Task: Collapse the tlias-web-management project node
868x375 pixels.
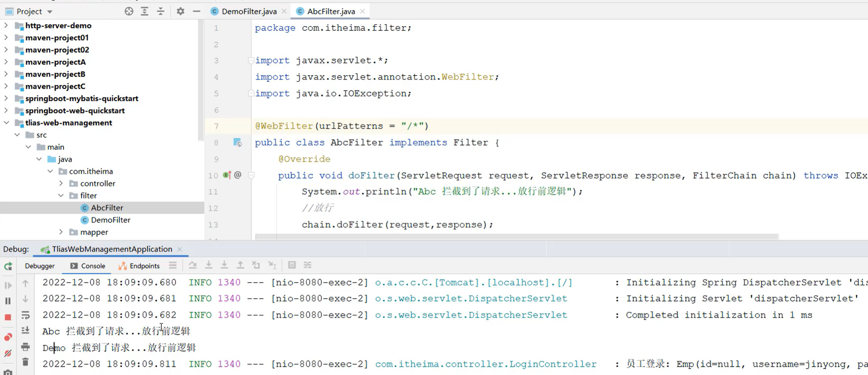Action: 6,123
